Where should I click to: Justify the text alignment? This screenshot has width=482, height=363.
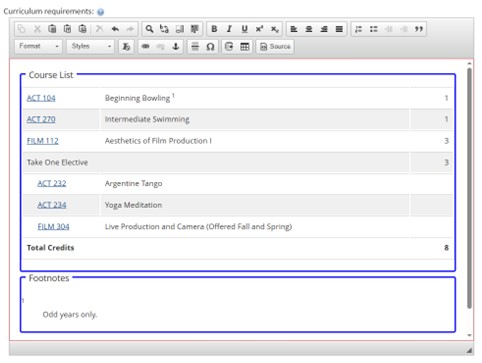point(339,29)
